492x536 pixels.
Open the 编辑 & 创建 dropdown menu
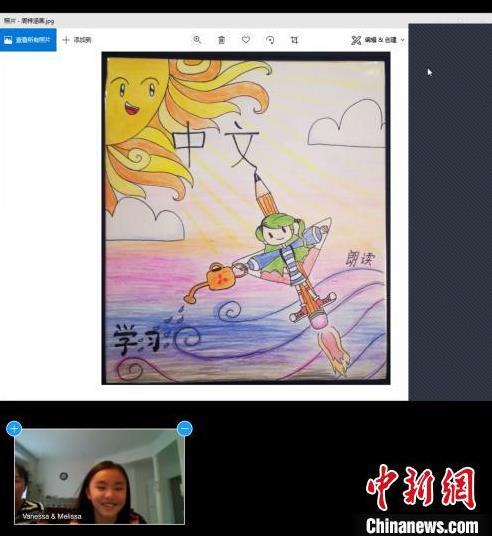[x=377, y=40]
